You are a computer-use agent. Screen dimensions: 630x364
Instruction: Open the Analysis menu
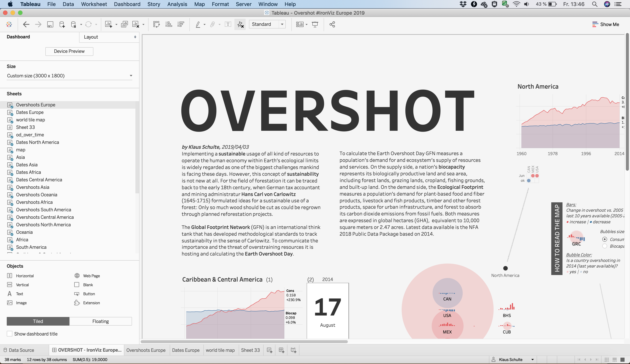(177, 4)
